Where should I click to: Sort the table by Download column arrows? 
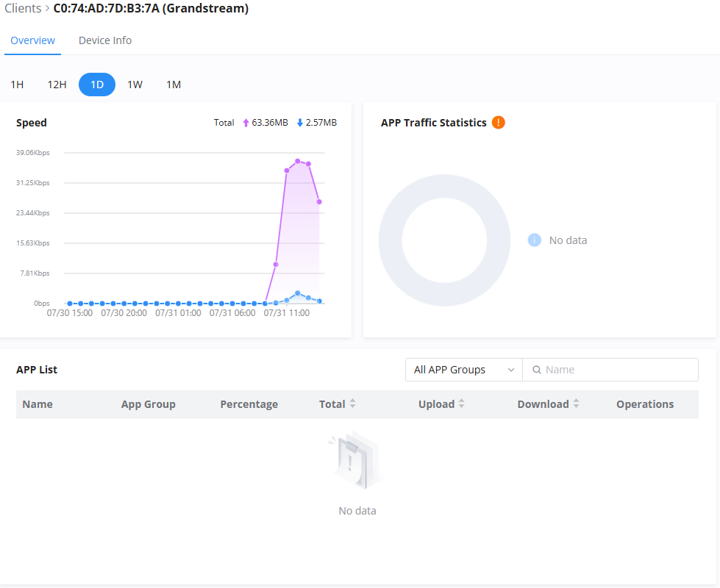pos(576,404)
